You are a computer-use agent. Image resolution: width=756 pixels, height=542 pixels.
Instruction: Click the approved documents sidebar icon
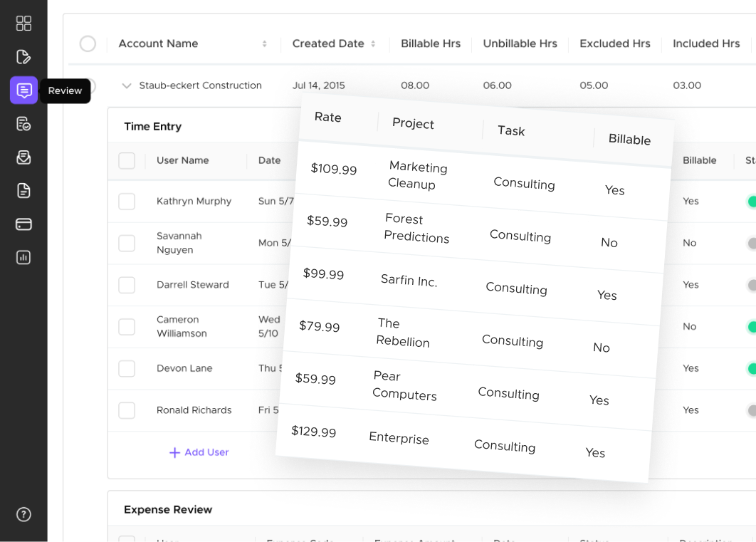pyautogui.click(x=23, y=123)
